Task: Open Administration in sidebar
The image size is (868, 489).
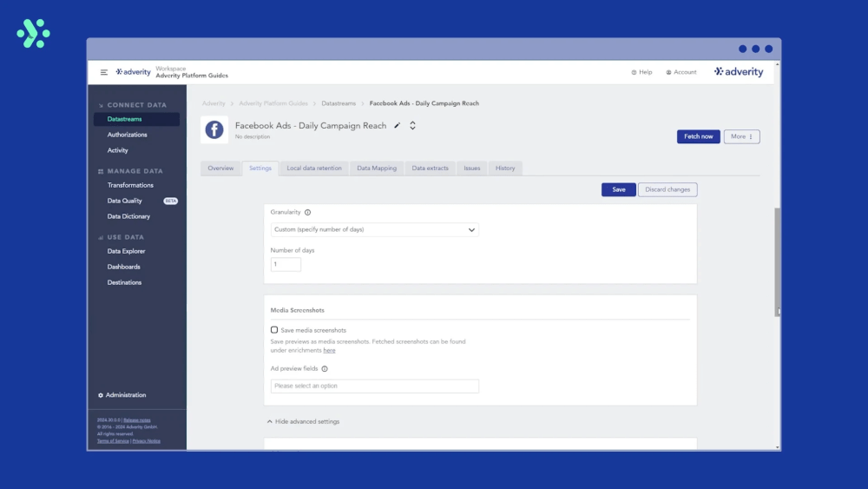Action: coord(126,395)
